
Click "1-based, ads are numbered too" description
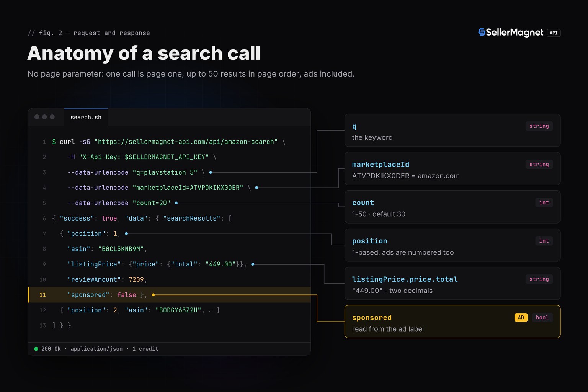point(403,252)
